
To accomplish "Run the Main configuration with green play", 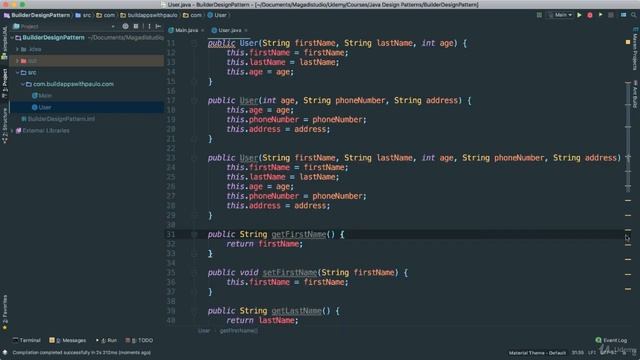I will pyautogui.click(x=579, y=15).
